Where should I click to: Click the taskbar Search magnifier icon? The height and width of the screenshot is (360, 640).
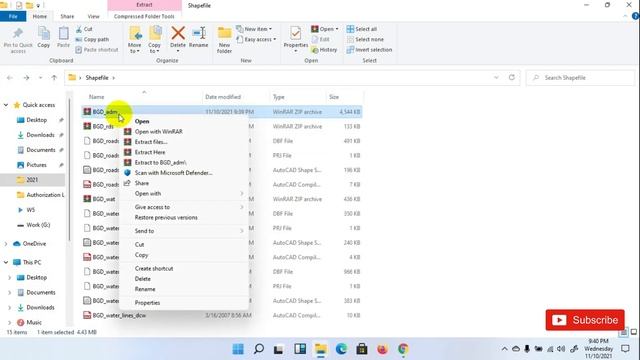258,349
